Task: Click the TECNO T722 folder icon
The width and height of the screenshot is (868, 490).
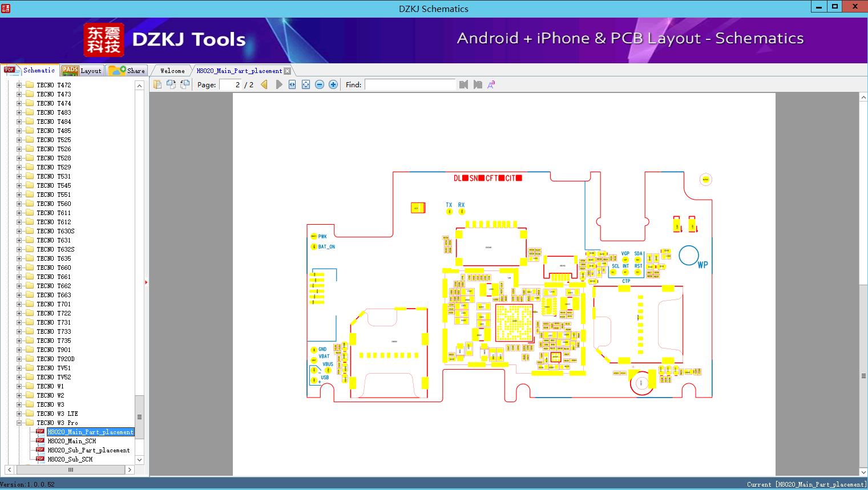Action: pyautogui.click(x=30, y=313)
